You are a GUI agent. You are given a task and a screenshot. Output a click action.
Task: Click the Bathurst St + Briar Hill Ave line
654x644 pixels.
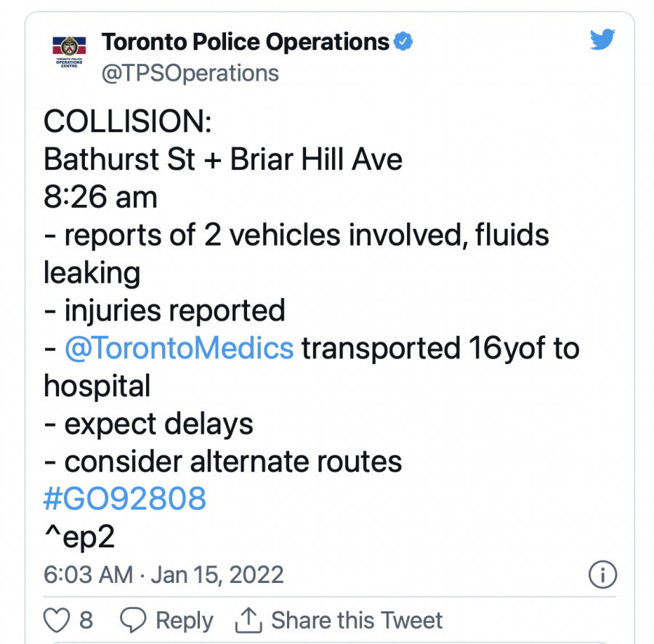point(223,159)
